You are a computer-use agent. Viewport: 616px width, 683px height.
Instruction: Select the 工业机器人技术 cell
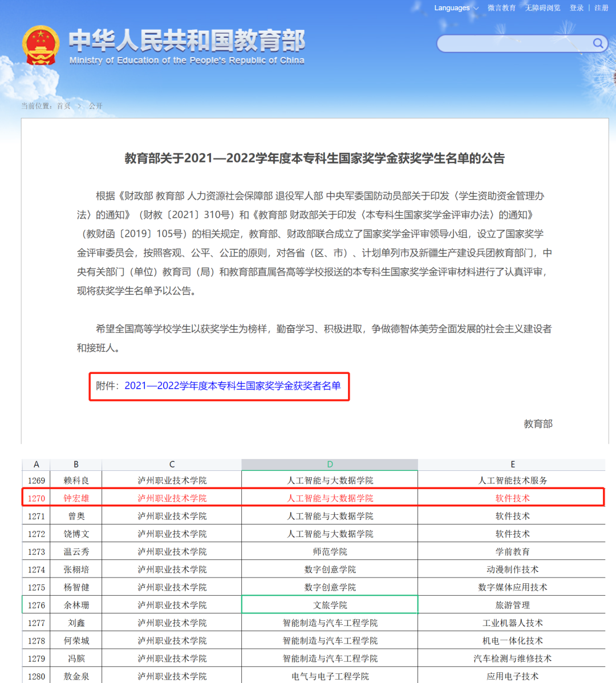(x=512, y=623)
